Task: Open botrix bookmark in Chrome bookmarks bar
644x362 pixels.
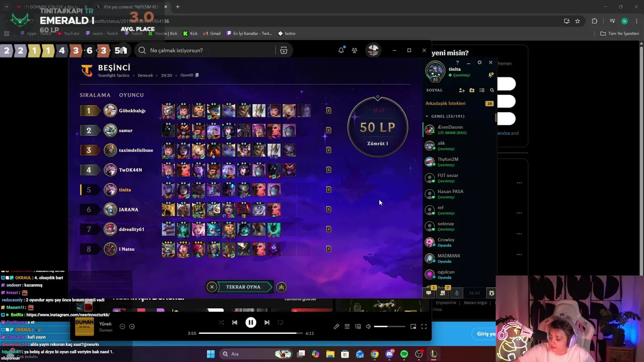Action: (287, 34)
